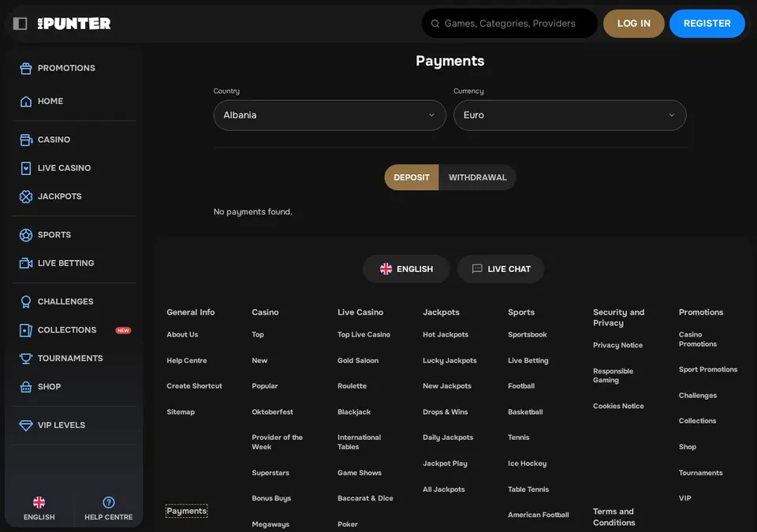Image resolution: width=757 pixels, height=532 pixels.
Task: Click the Log In button
Action: (x=634, y=23)
